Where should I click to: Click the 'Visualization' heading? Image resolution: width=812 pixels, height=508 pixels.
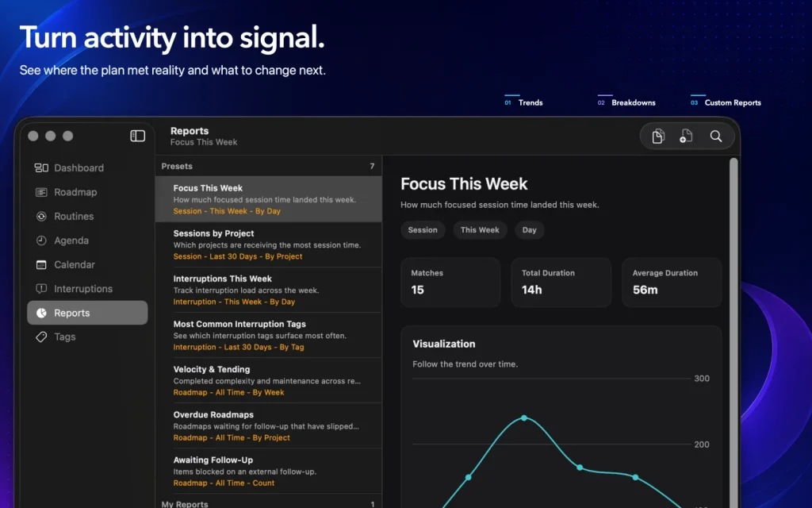[x=444, y=344]
